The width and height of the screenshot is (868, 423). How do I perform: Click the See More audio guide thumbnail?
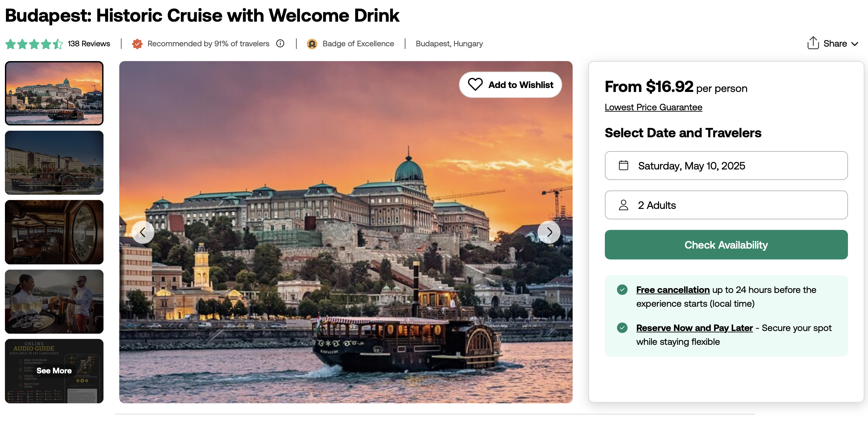click(54, 371)
